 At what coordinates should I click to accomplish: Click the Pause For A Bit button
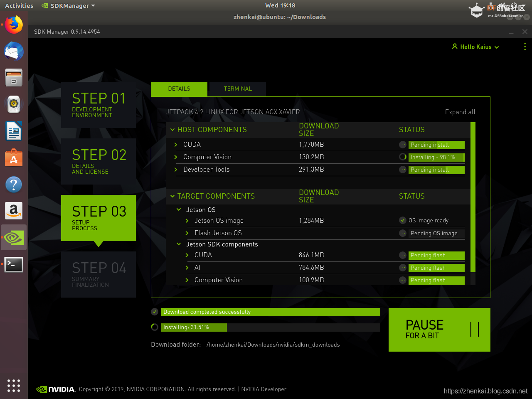tap(439, 330)
